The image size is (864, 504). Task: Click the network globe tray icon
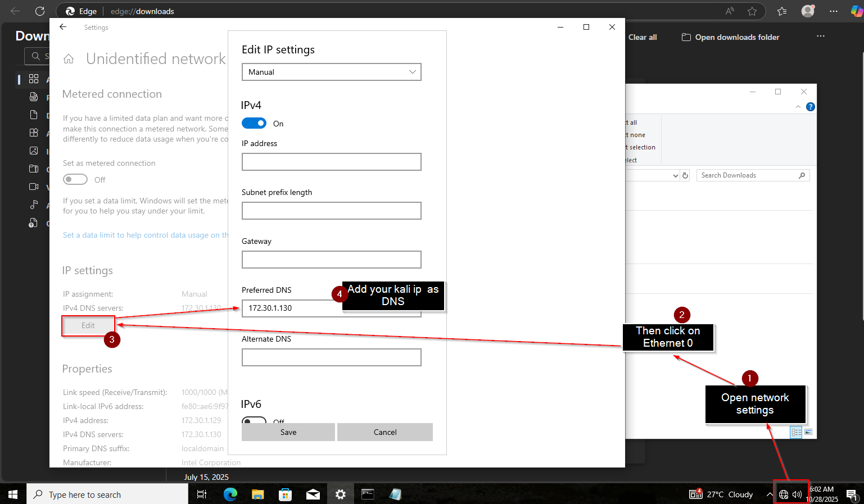pyautogui.click(x=784, y=494)
